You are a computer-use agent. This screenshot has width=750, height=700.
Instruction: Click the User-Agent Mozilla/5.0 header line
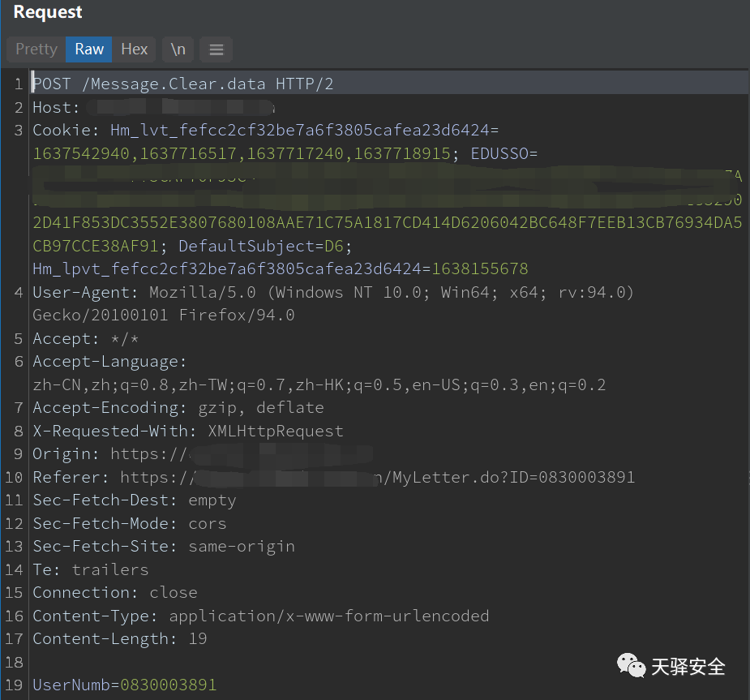click(332, 292)
